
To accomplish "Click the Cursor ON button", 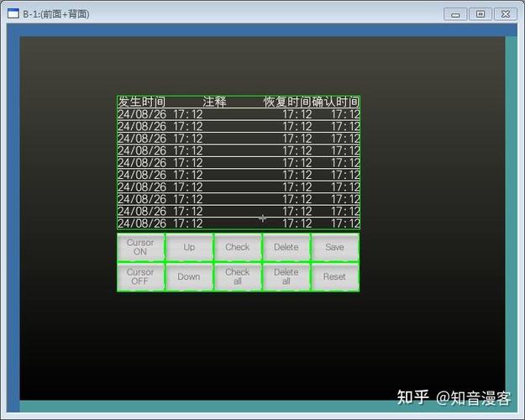I will coord(140,247).
